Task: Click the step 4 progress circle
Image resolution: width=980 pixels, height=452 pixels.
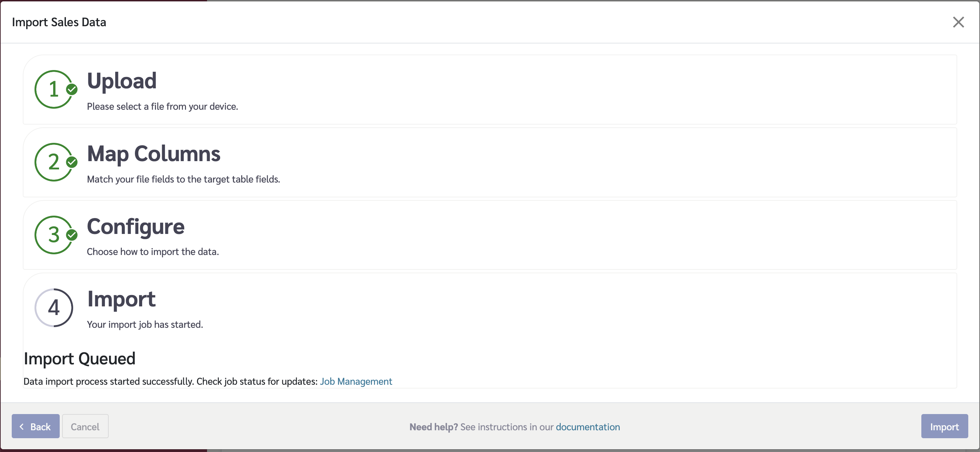Action: 53,307
